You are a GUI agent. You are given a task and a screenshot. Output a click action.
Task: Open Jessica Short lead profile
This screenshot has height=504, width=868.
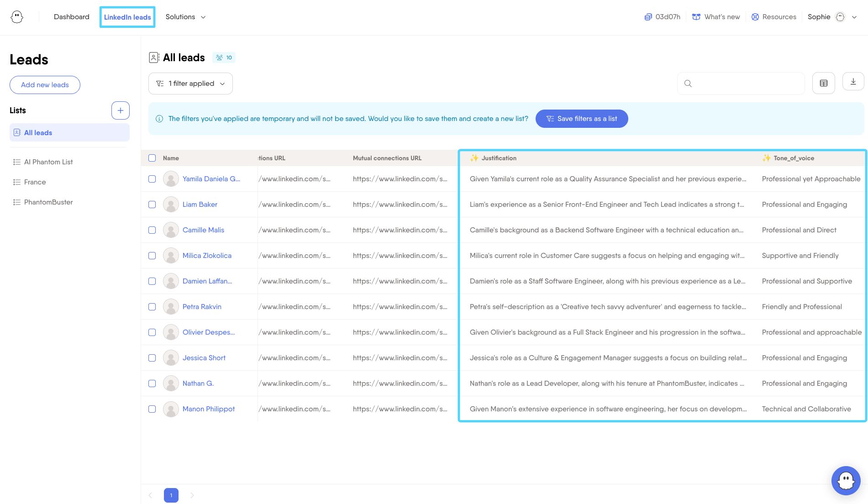204,358
